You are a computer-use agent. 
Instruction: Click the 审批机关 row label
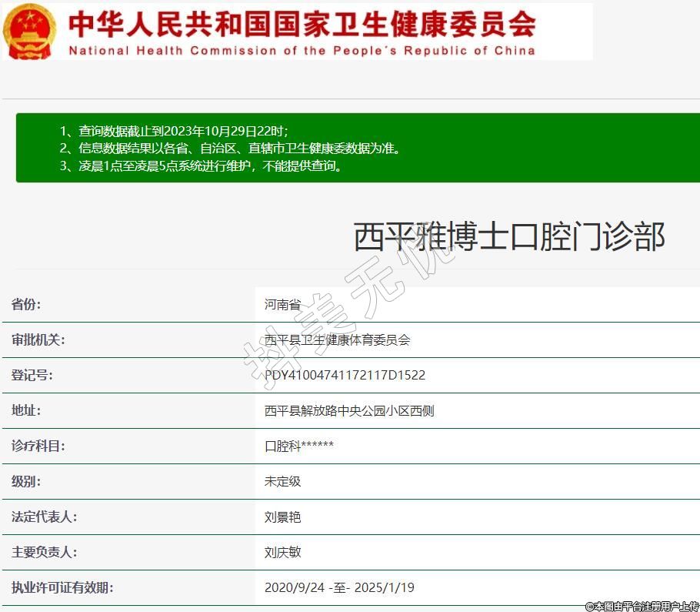tap(38, 340)
